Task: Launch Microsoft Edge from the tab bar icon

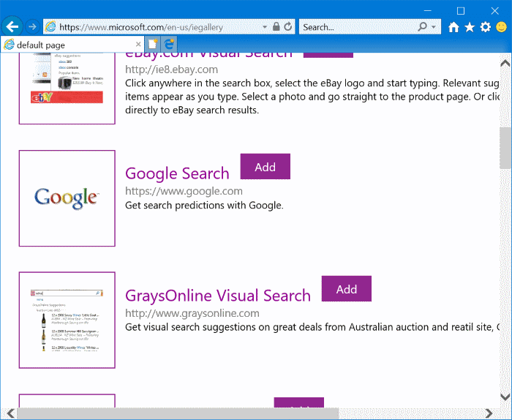Action: [x=169, y=44]
